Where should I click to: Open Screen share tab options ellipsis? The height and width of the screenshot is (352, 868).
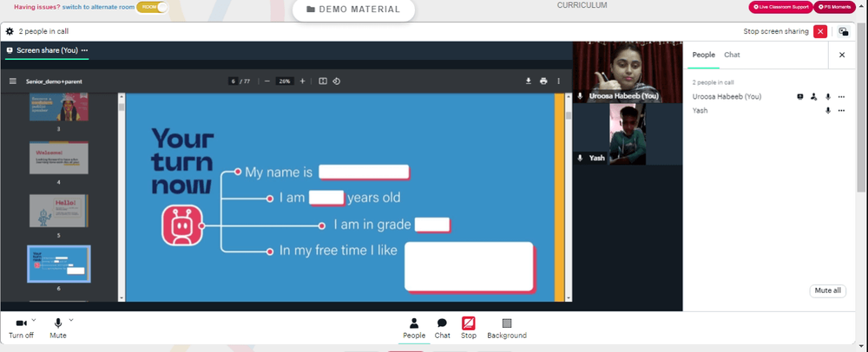point(85,50)
